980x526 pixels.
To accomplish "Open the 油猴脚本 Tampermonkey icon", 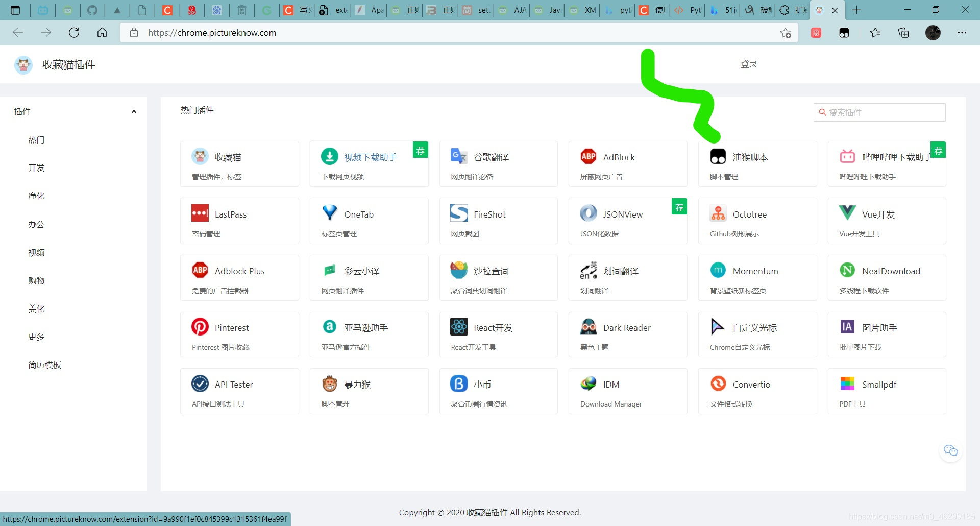I will click(x=718, y=157).
